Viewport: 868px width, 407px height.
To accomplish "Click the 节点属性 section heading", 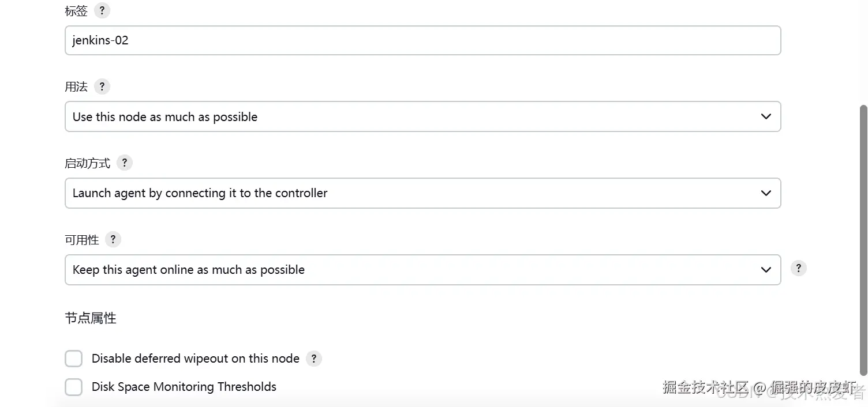I will (91, 318).
